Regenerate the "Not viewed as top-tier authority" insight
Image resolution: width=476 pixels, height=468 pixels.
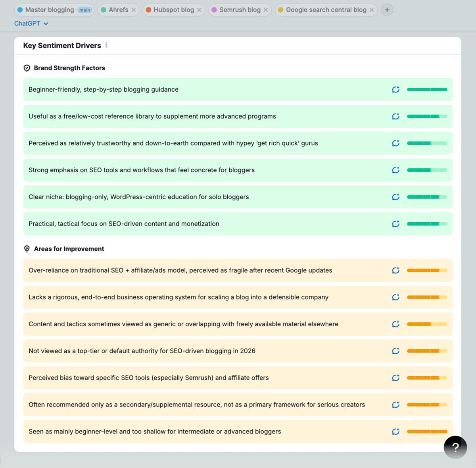(395, 351)
